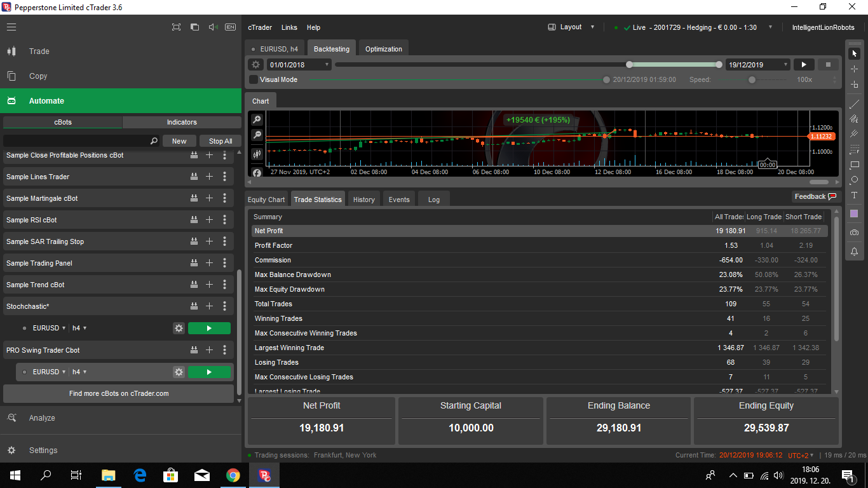Open Find more cBots on cTrader.com
868x488 pixels.
[118, 393]
